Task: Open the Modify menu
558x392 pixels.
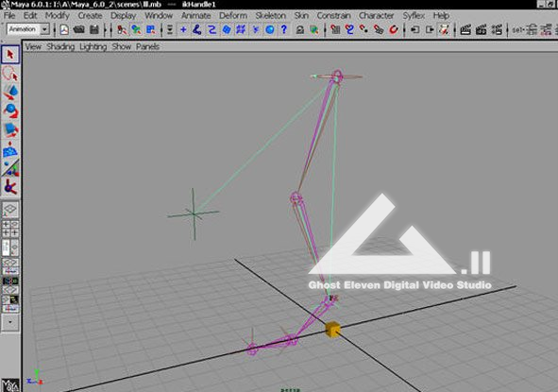Action: tap(57, 16)
